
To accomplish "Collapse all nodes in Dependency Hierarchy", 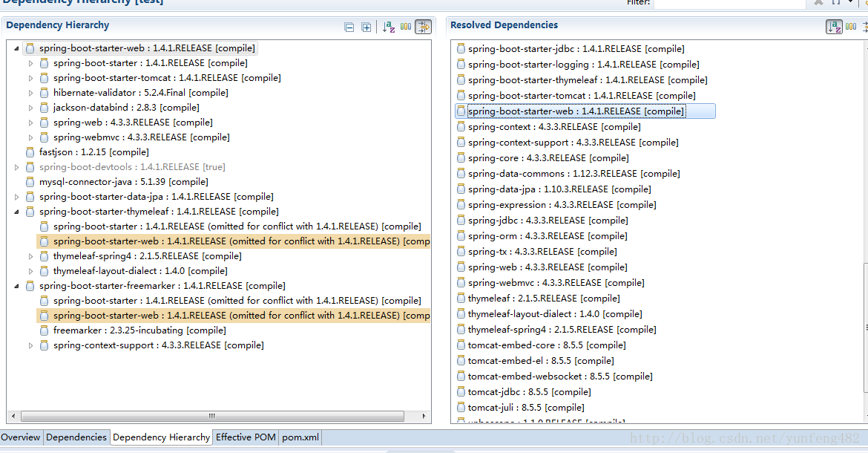I will 349,27.
